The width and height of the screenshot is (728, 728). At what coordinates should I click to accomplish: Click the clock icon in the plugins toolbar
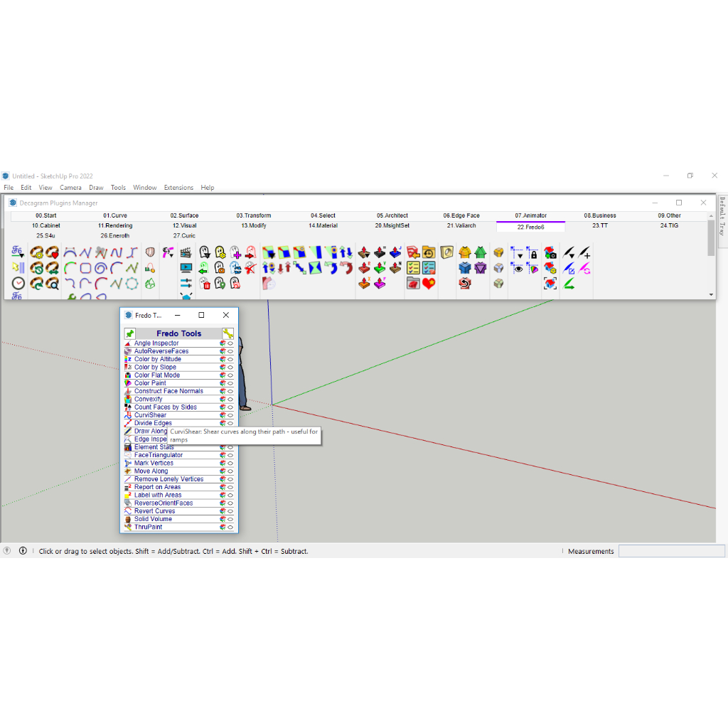(x=18, y=283)
